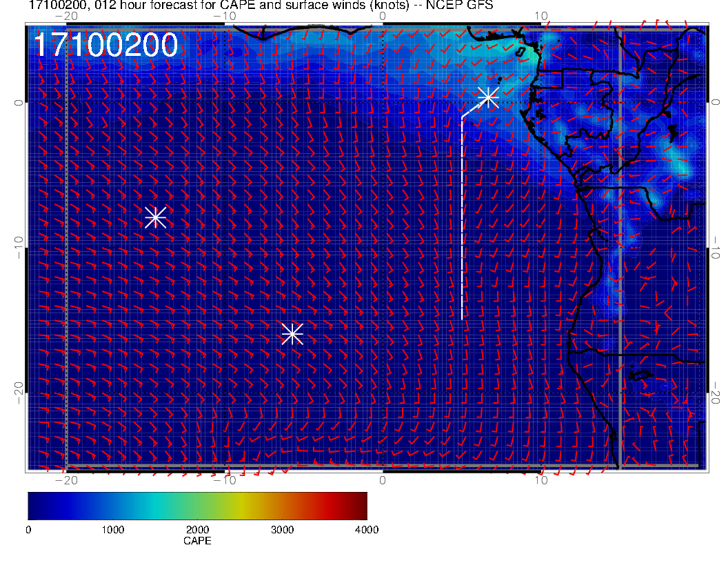Click the small island outline in the Gulf of Guinea
This screenshot has width=728, height=563.
[520, 50]
